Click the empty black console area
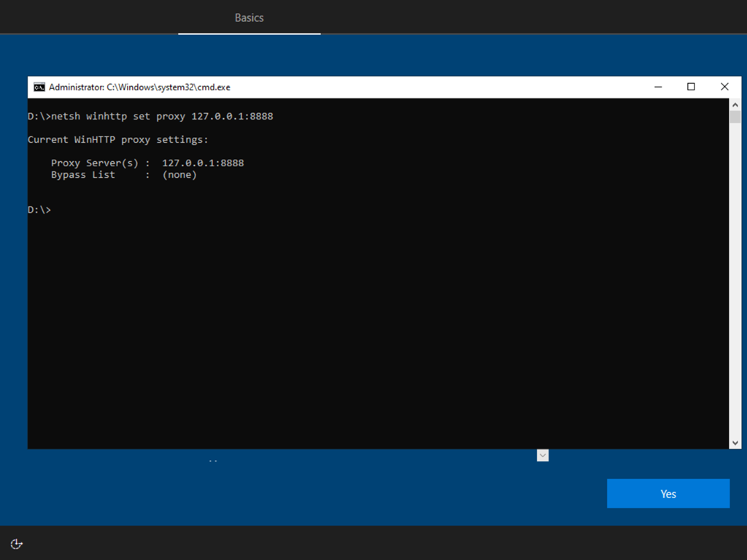The image size is (747, 560). (x=365, y=328)
